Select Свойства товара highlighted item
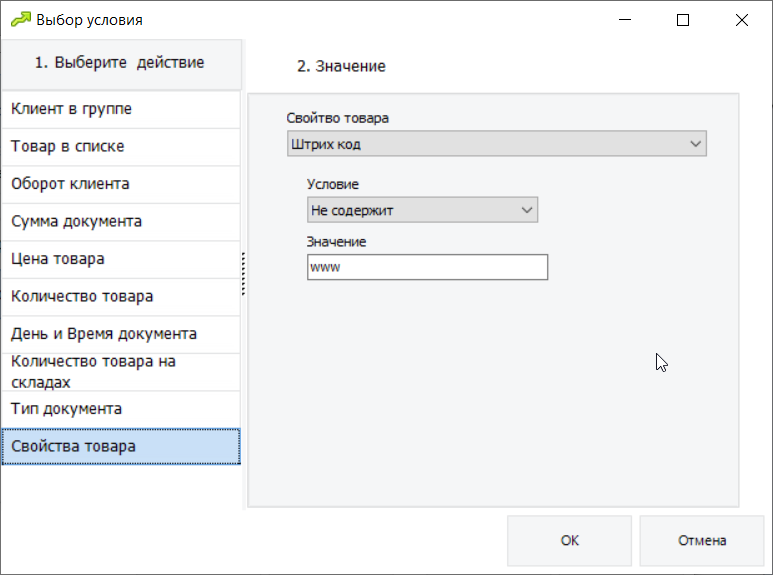Viewport: 773px width, 575px height. coord(121,446)
